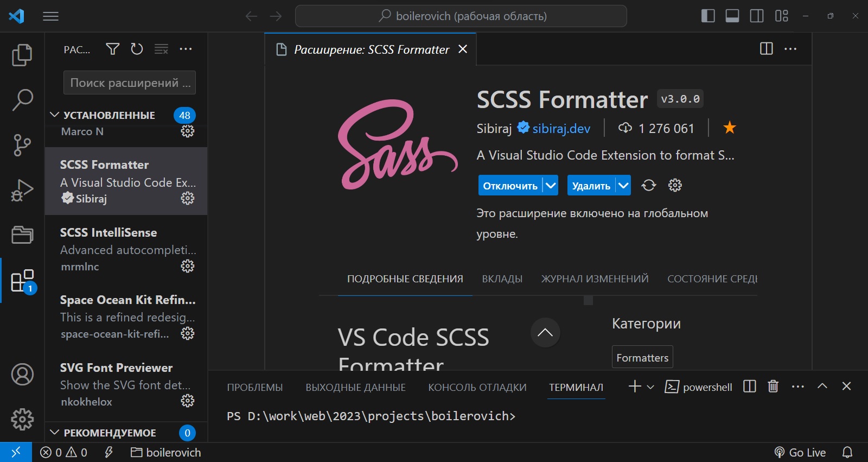The width and height of the screenshot is (868, 462).
Task: Open Source Control view
Action: click(22, 145)
